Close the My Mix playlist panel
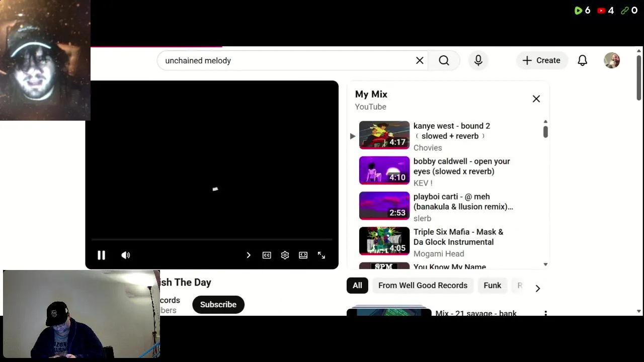644x362 pixels. tap(536, 99)
